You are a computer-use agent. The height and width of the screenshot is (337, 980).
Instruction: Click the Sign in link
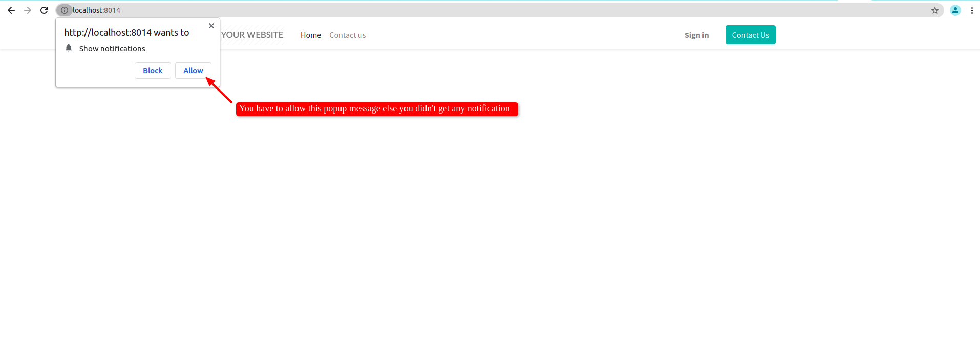(696, 35)
